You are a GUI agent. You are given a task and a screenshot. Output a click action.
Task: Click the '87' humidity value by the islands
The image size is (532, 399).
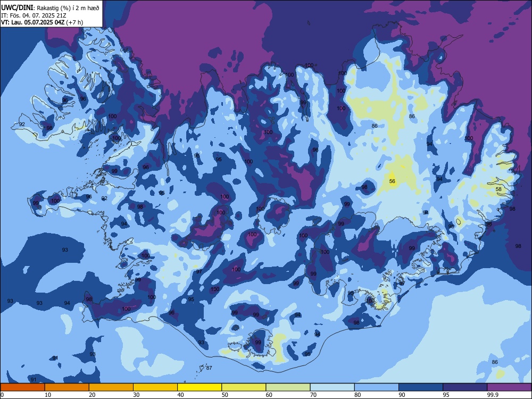point(209,368)
